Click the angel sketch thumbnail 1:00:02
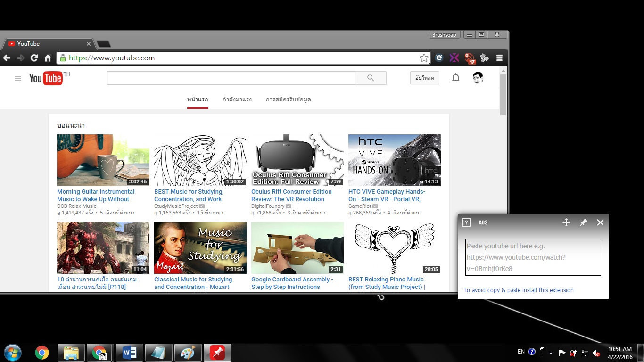The height and width of the screenshot is (362, 644). pos(200,160)
